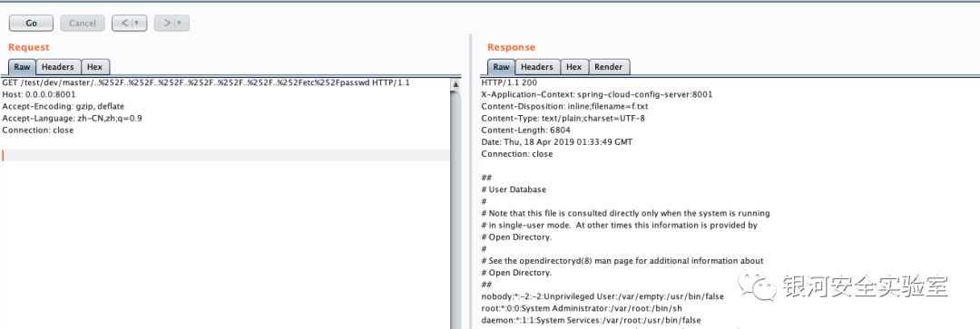Click the Content-Type: text/plain line
The height and width of the screenshot is (329, 980).
click(563, 118)
